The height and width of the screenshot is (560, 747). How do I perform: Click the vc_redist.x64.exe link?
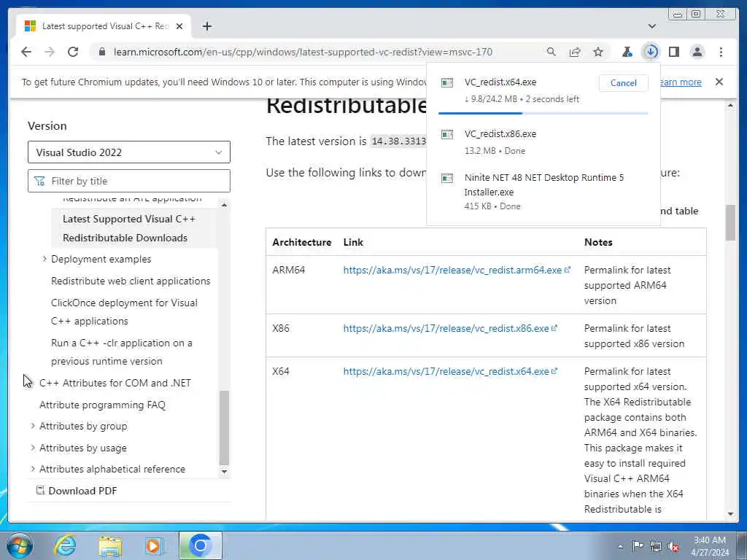pyautogui.click(x=446, y=371)
